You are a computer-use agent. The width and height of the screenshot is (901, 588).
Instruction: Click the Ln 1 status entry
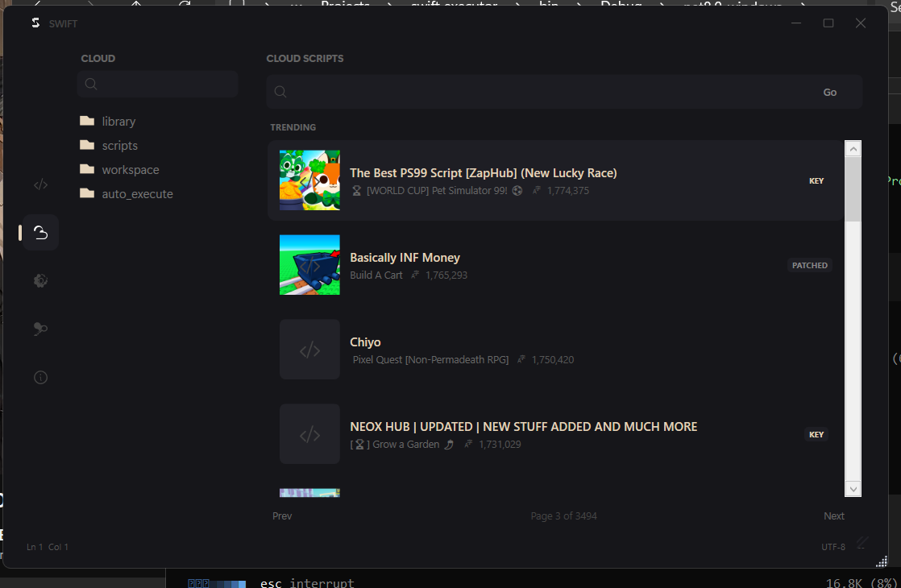point(35,547)
